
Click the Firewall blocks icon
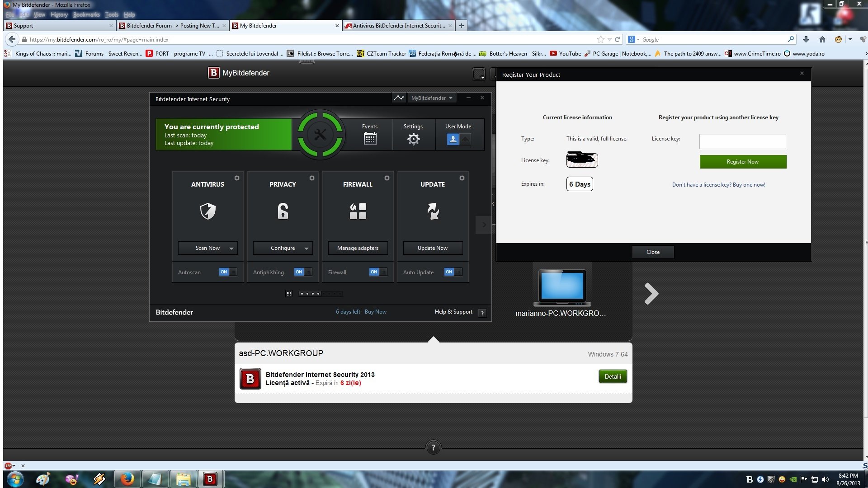click(x=358, y=211)
